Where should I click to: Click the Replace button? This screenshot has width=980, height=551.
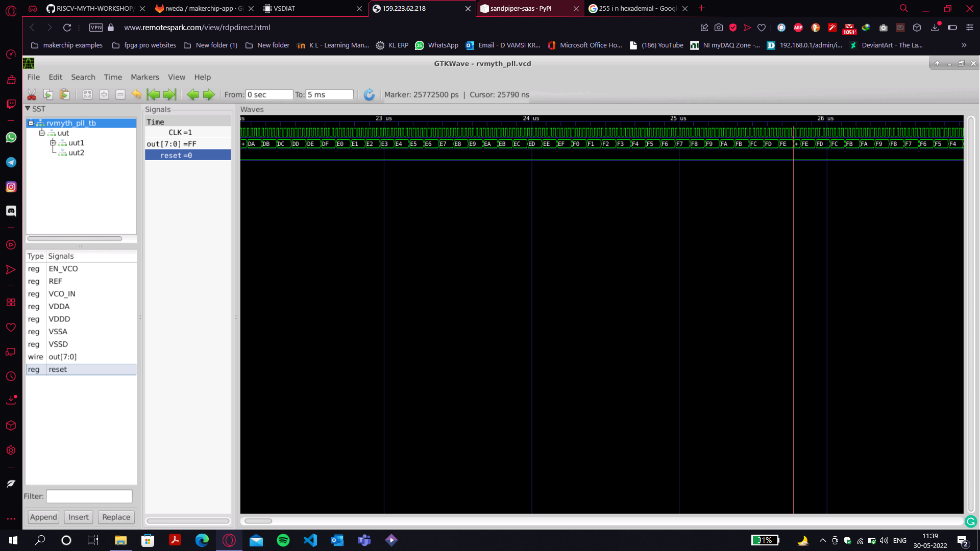click(x=116, y=517)
